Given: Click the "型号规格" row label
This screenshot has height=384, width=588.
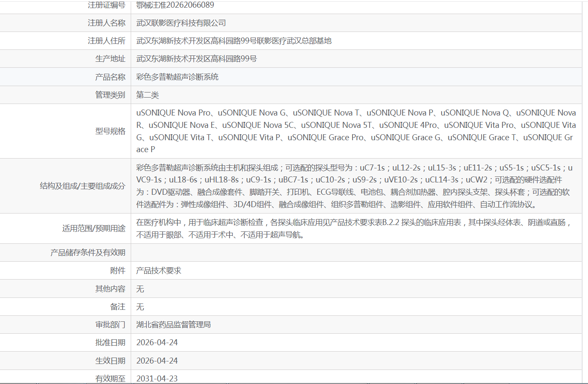Looking at the screenshot, I should [x=110, y=131].
